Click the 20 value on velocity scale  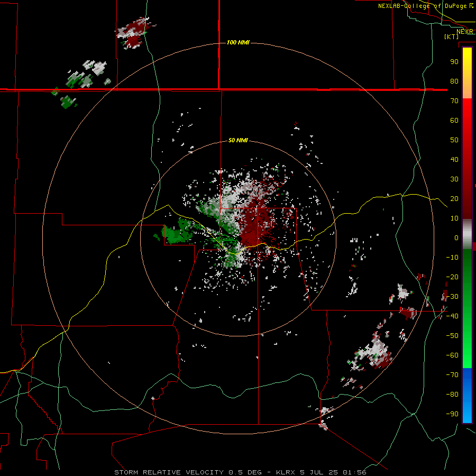[454, 198]
